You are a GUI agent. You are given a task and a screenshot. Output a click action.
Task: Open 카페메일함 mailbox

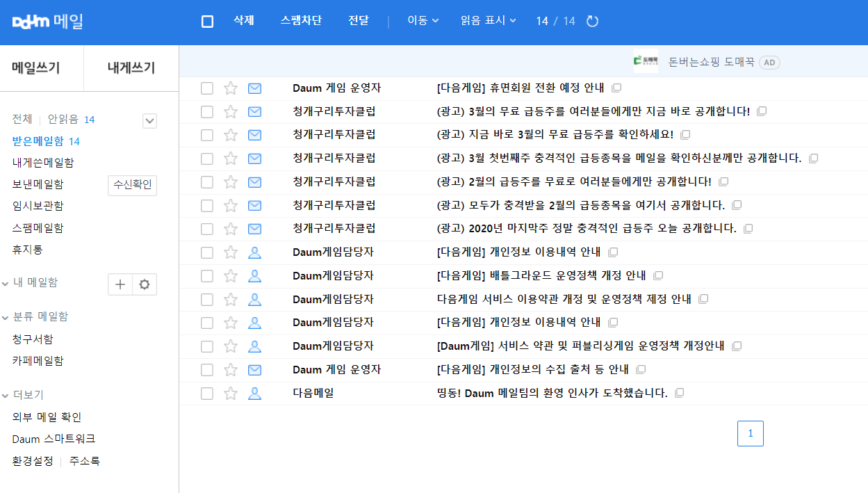pos(38,361)
